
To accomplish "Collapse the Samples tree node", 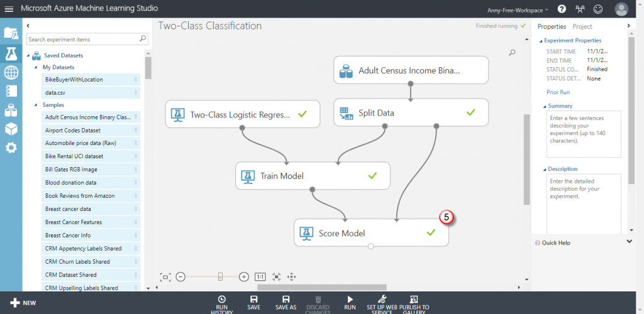I will pos(36,105).
